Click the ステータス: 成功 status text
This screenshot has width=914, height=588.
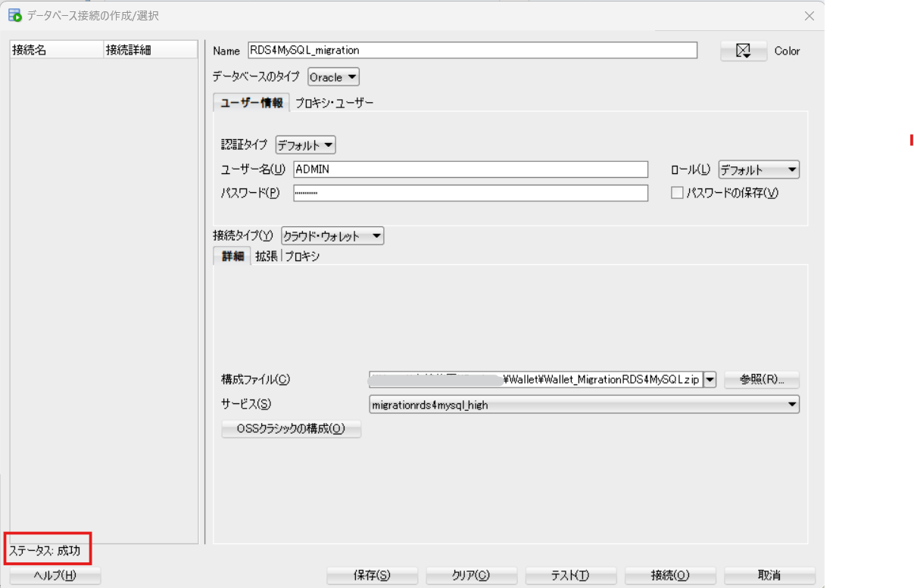tap(45, 550)
